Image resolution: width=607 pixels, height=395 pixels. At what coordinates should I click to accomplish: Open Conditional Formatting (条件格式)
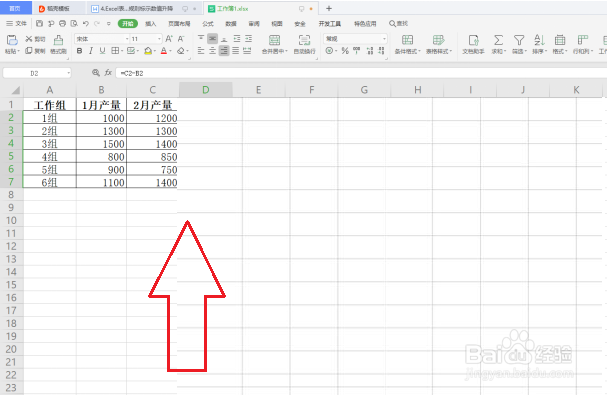407,44
